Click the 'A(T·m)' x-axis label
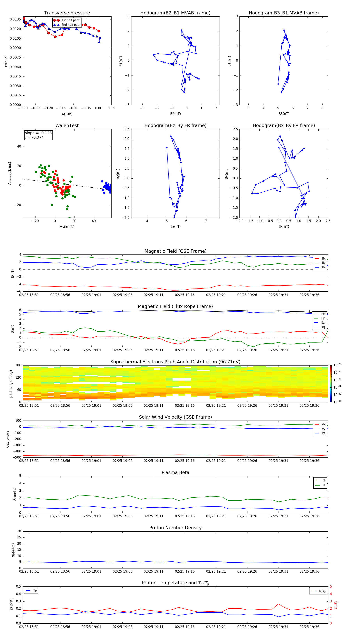The height and width of the screenshot is (644, 351). [67, 114]
